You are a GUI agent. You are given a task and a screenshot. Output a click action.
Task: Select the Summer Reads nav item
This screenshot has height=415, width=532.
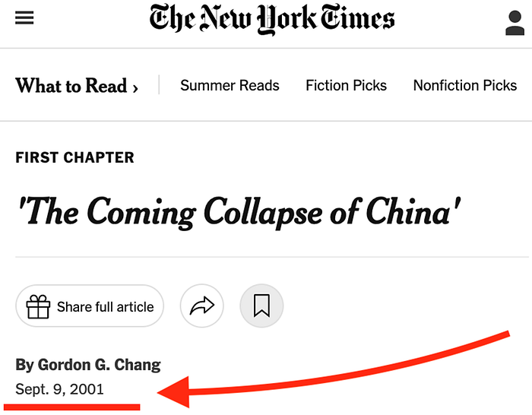[x=230, y=86]
